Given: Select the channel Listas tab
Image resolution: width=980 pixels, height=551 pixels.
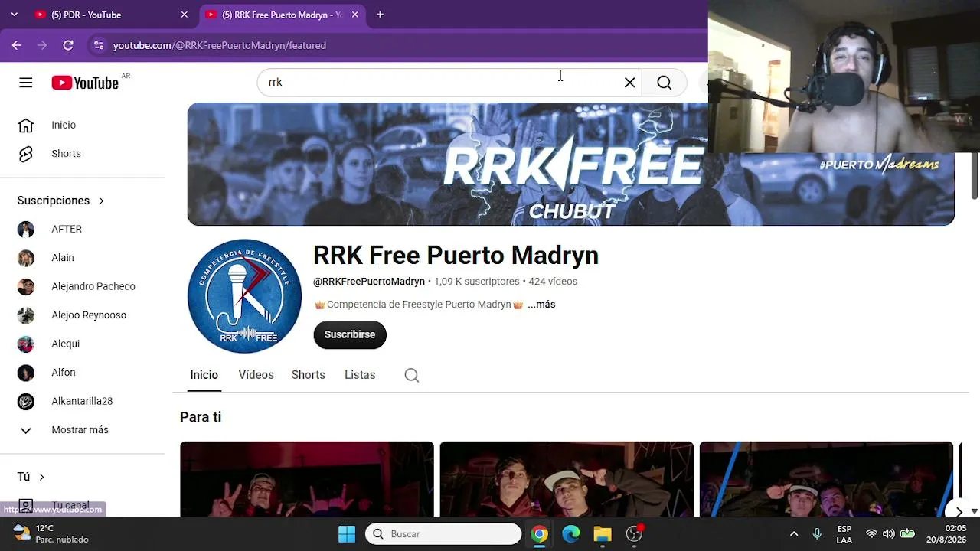Looking at the screenshot, I should [360, 375].
